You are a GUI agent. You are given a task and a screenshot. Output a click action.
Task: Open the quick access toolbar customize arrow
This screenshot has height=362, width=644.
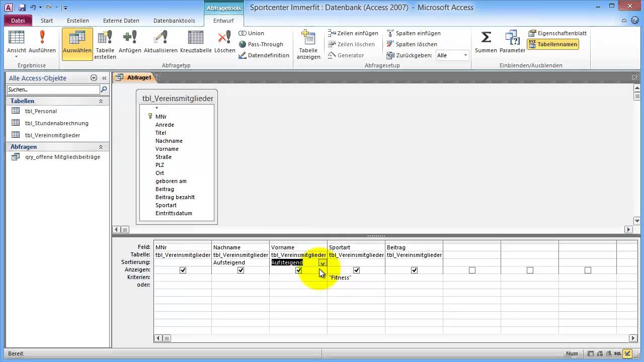pyautogui.click(x=66, y=8)
